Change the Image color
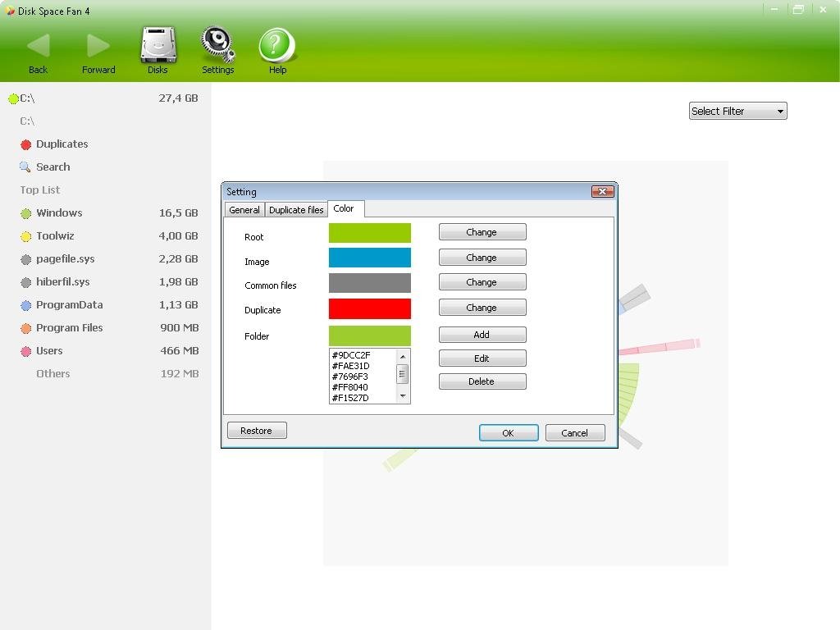Viewport: 840px width, 630px height. point(482,257)
